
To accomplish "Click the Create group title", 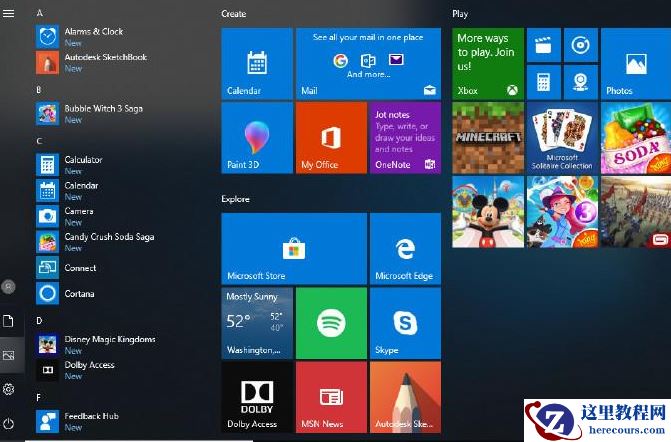I will coord(234,14).
